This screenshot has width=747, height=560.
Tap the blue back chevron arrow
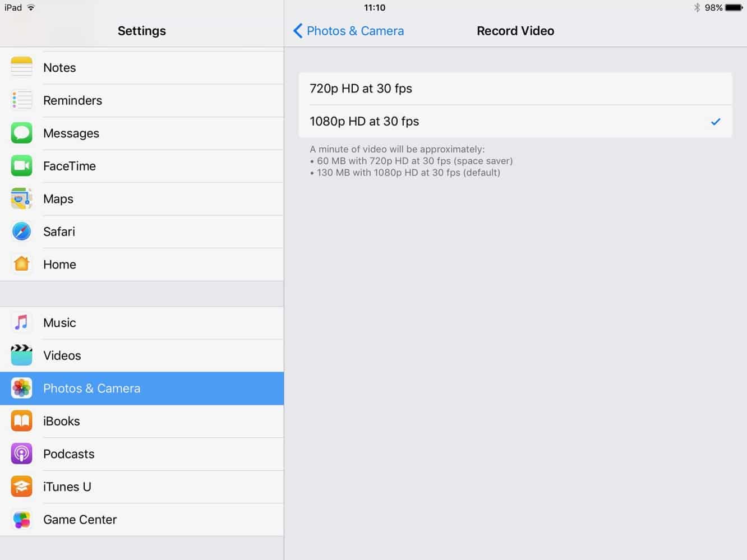(298, 31)
